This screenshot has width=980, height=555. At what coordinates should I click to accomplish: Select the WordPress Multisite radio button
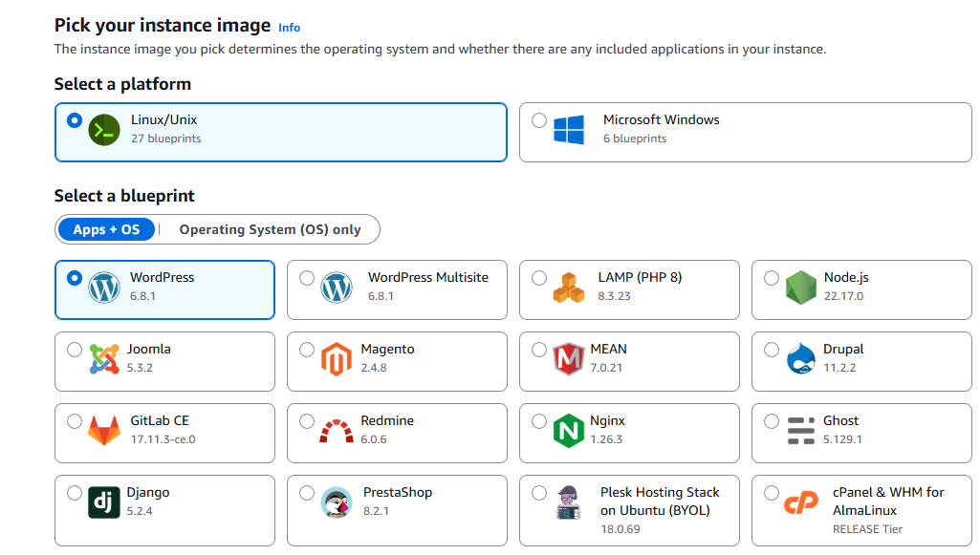pos(307,278)
